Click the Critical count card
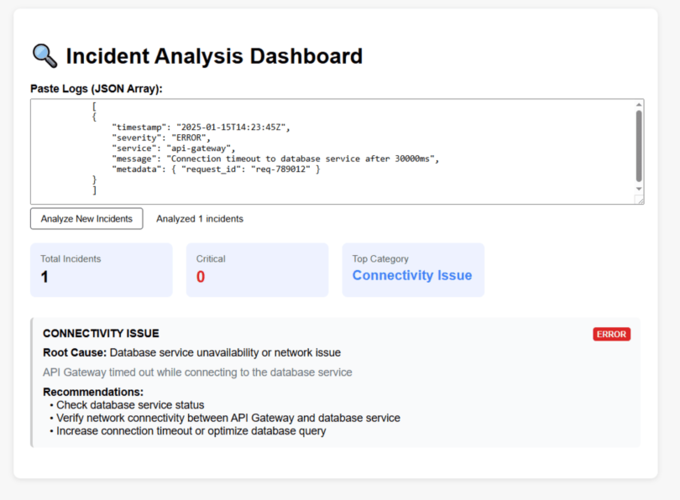The width and height of the screenshot is (680, 500). 257,270
